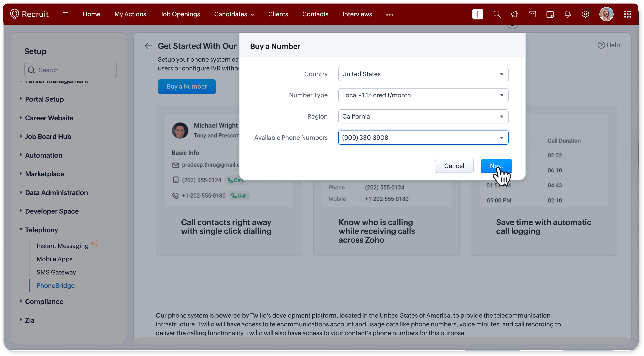Collapse the Telephony section

(41, 230)
